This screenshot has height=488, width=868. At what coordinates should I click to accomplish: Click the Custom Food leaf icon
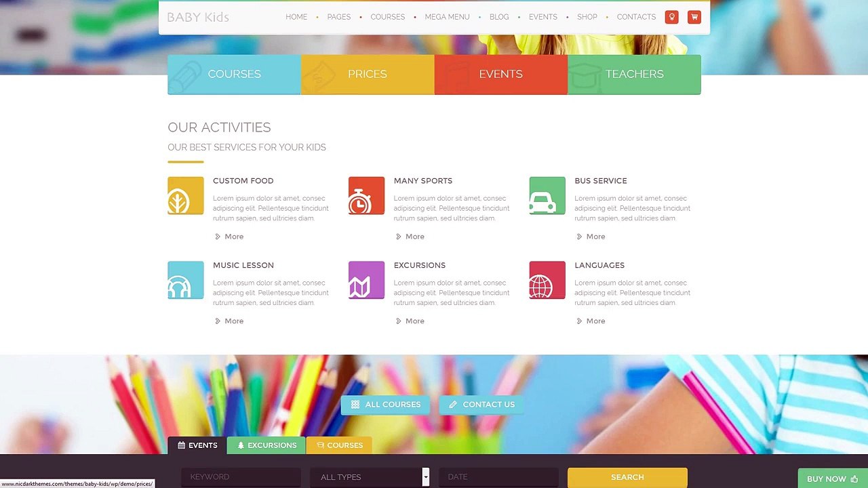[x=186, y=196]
